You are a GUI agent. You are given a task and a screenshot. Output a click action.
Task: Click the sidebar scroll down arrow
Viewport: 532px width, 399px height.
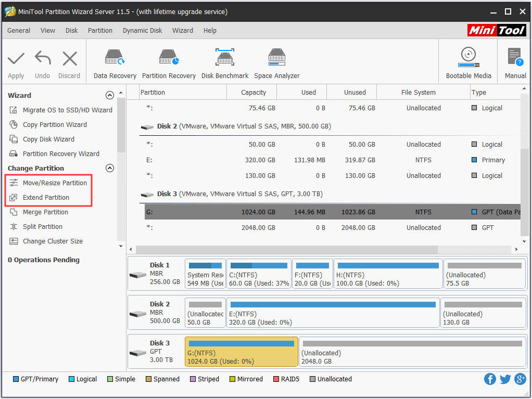(x=121, y=246)
